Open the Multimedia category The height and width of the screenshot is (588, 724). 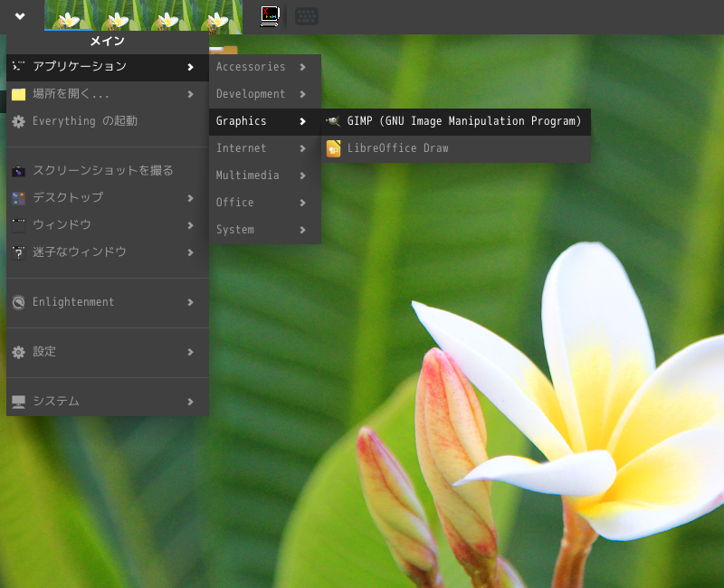(x=265, y=175)
